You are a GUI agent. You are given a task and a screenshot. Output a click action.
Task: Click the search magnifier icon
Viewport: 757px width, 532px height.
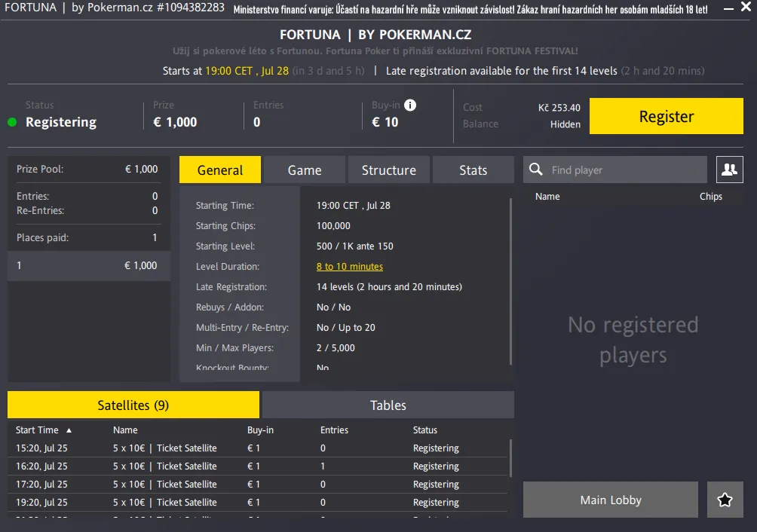coord(536,170)
